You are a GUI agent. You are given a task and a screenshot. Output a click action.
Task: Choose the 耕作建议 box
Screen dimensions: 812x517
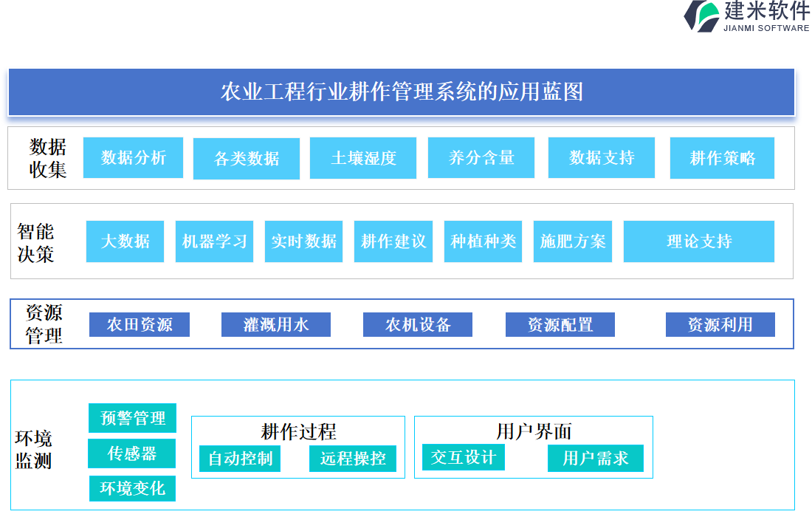click(393, 242)
